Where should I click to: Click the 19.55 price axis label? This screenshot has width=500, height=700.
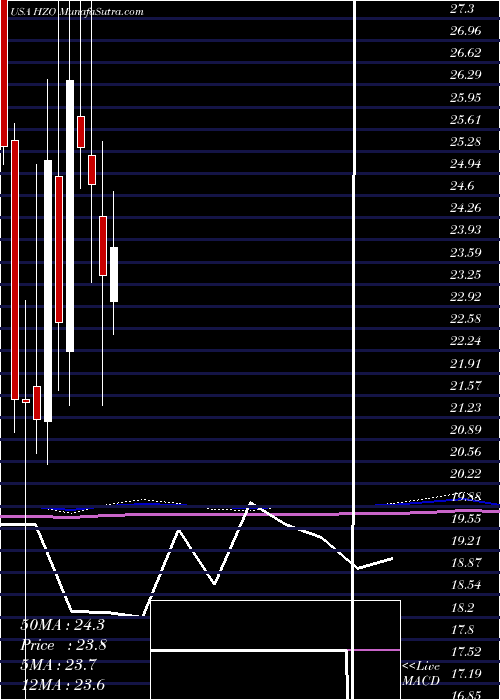tap(466, 518)
